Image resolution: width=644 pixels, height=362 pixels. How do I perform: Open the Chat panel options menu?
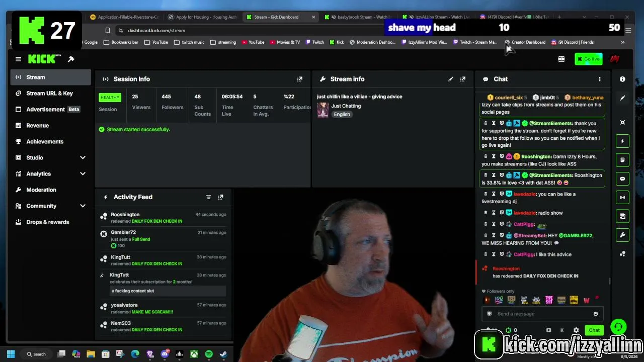click(x=599, y=79)
